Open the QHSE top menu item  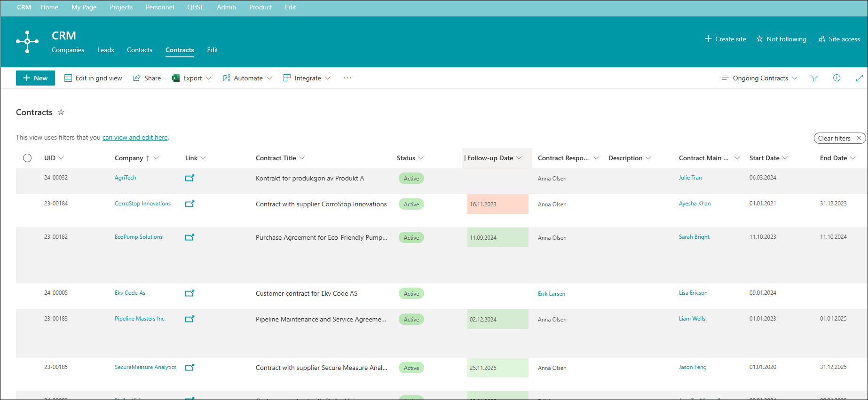[x=196, y=7]
